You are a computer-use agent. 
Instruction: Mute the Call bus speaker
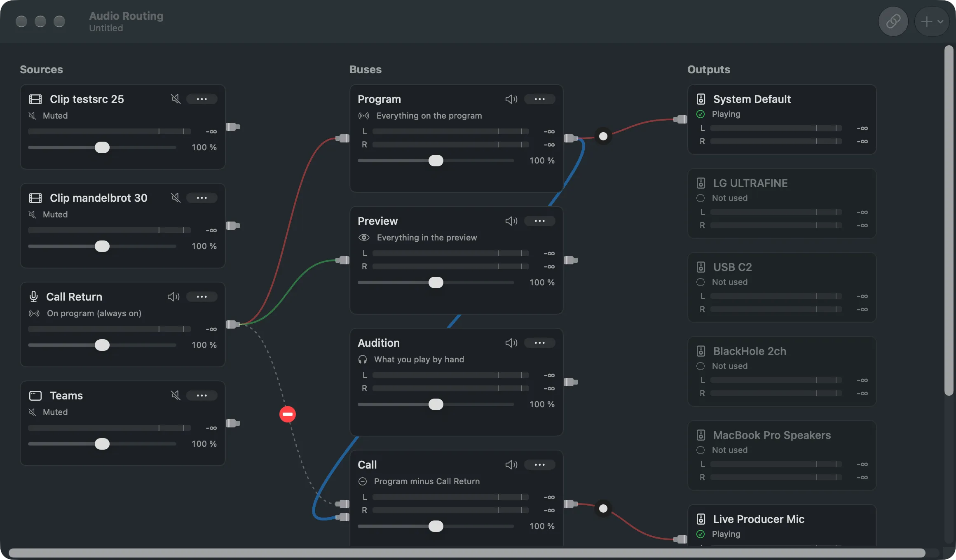[x=511, y=464]
